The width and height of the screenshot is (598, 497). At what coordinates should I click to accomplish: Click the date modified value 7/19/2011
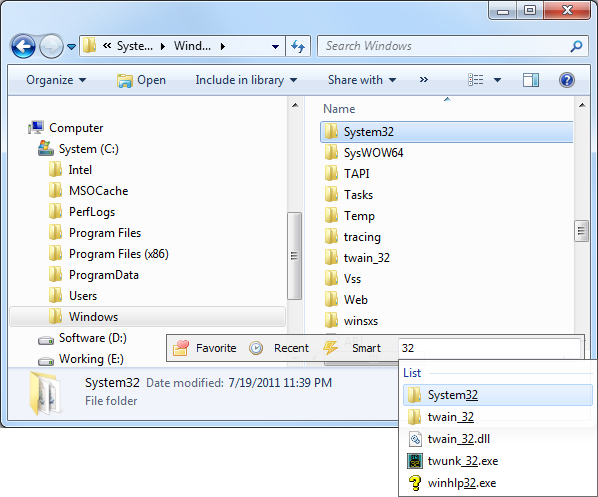(x=280, y=383)
